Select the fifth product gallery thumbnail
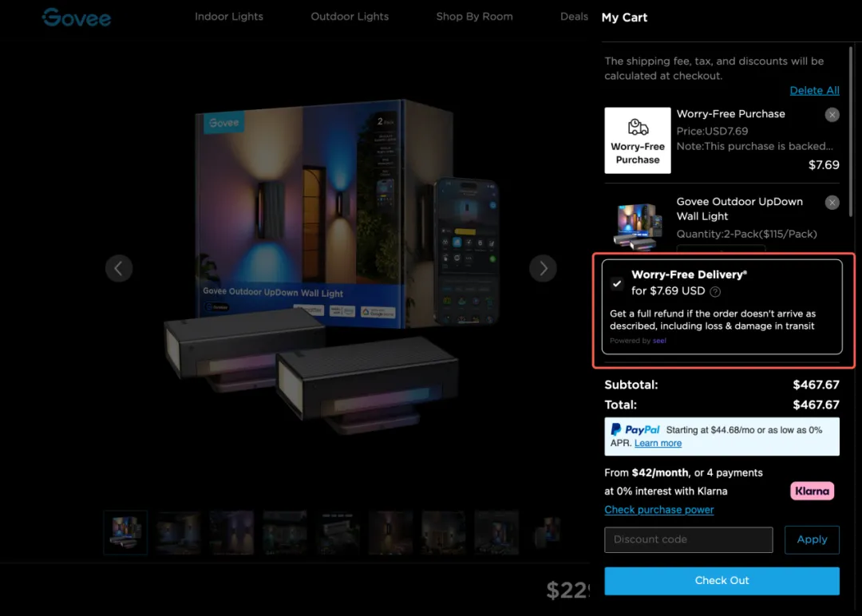The image size is (862, 616). tap(338, 532)
